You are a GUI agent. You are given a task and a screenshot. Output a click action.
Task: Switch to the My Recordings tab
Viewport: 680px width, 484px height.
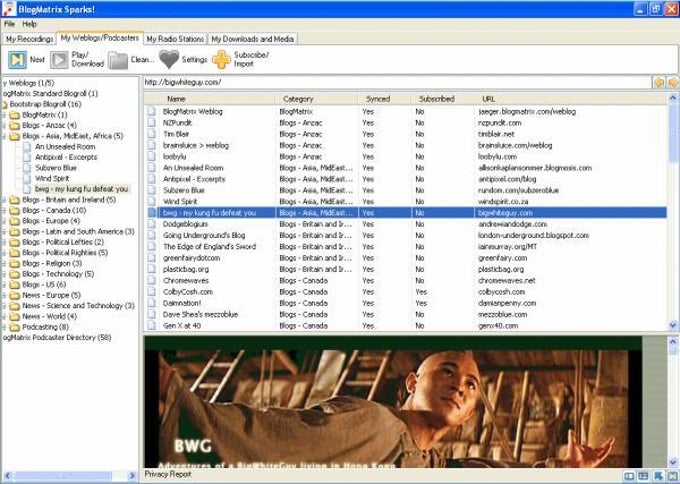click(x=29, y=39)
